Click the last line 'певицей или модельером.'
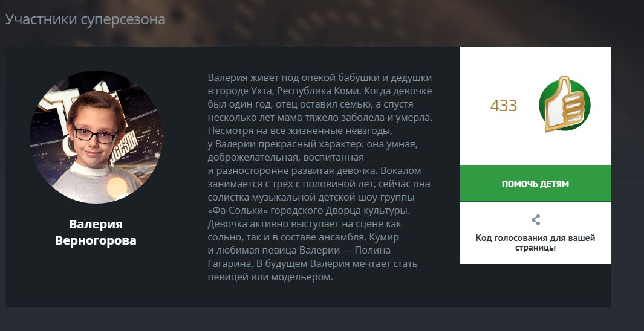The width and height of the screenshot is (644, 331). pyautogui.click(x=270, y=277)
